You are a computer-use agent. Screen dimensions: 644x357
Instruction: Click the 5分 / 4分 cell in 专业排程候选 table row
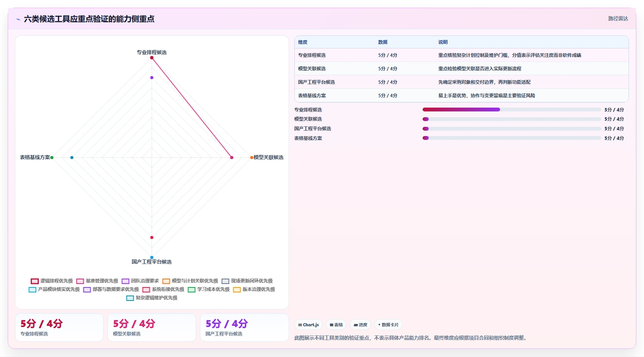[x=388, y=55]
